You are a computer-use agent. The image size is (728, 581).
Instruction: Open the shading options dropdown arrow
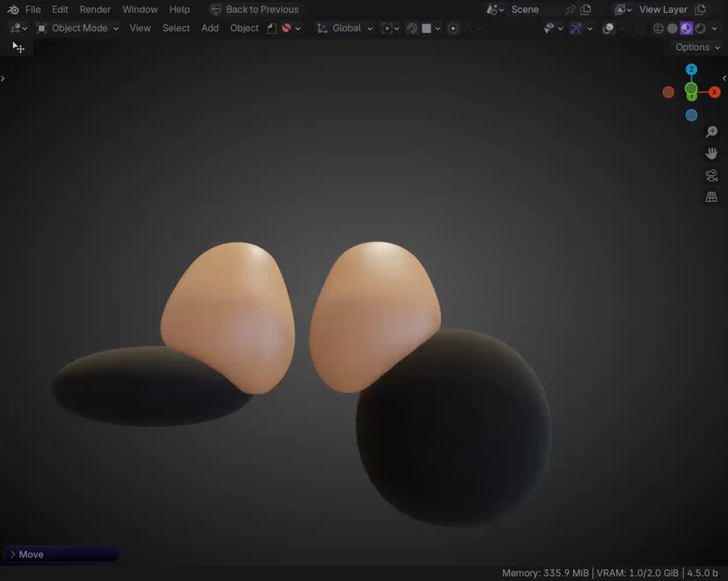(x=714, y=28)
